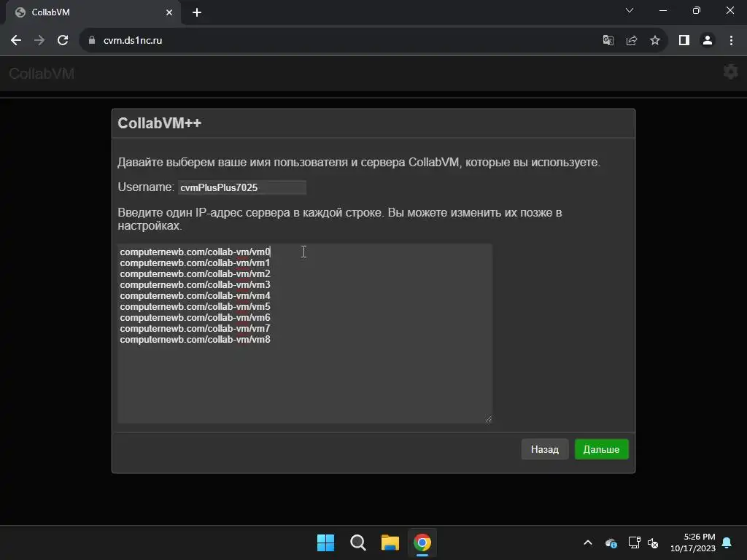This screenshot has width=747, height=560.
Task: Open a new browser tab
Action: (197, 13)
